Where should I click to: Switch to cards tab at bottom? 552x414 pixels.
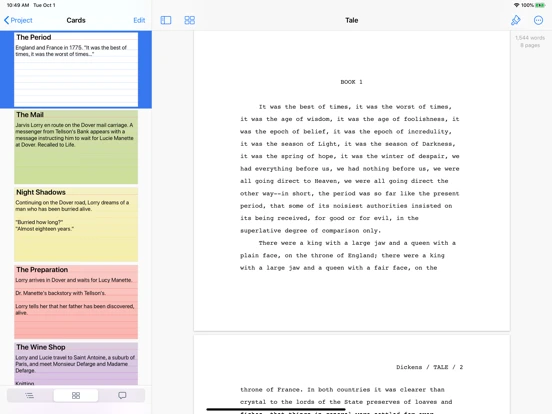pos(76,395)
